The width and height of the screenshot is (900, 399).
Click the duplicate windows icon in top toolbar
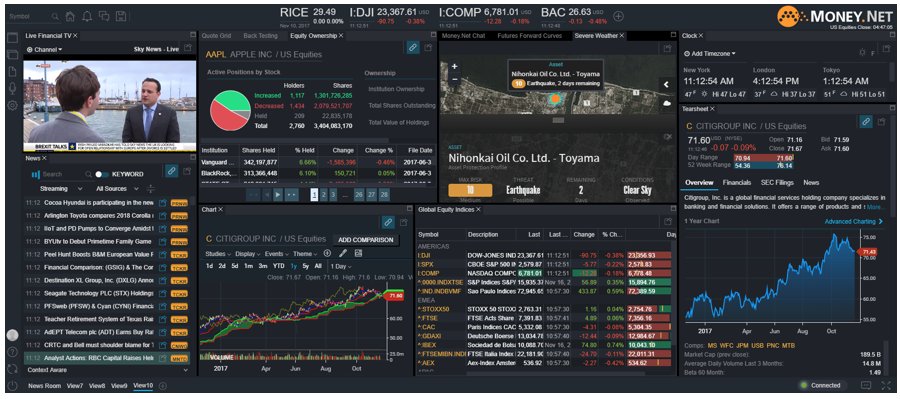tap(104, 16)
